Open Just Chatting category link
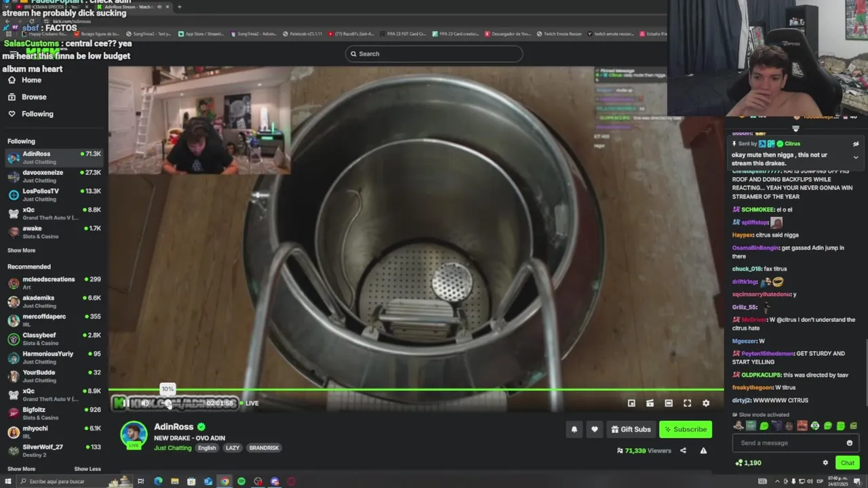The height and width of the screenshot is (488, 868). [172, 448]
